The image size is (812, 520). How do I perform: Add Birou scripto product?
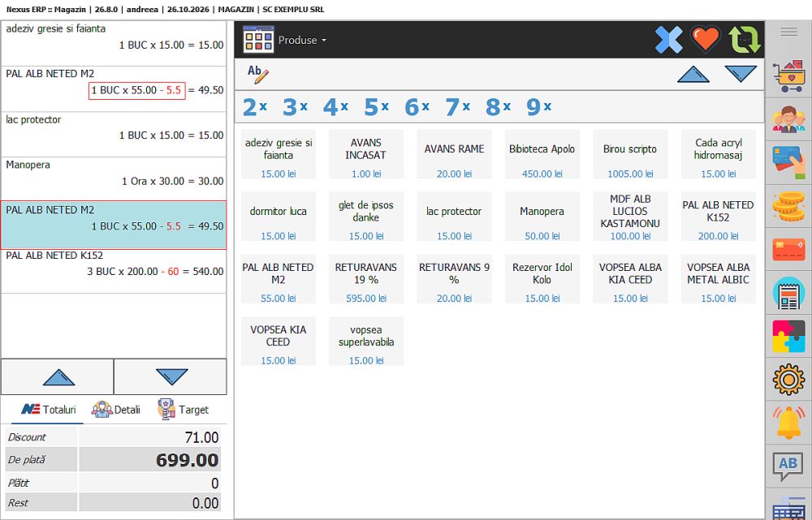[x=630, y=154]
